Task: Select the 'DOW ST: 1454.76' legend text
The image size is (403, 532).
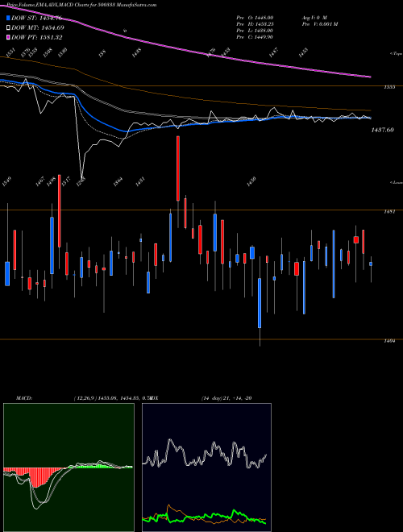Action: [x=36, y=19]
